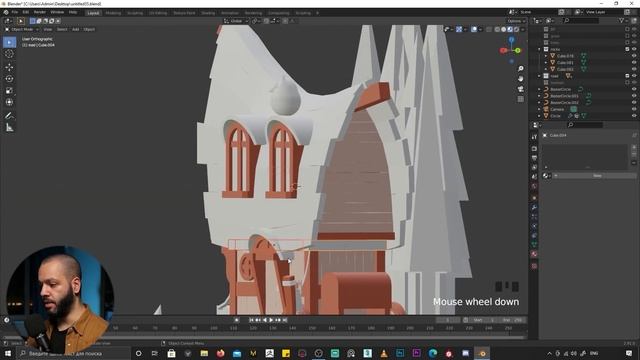The image size is (640, 360).
Task: Click the outliner search field
Action: (580, 20)
